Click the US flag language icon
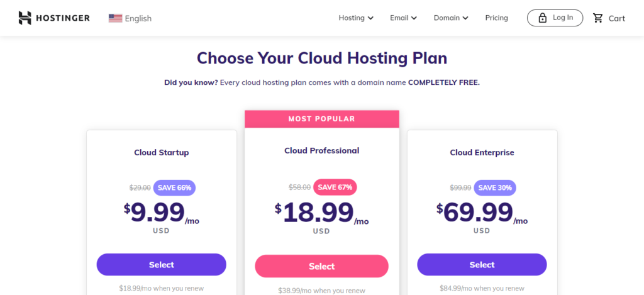 (x=116, y=18)
